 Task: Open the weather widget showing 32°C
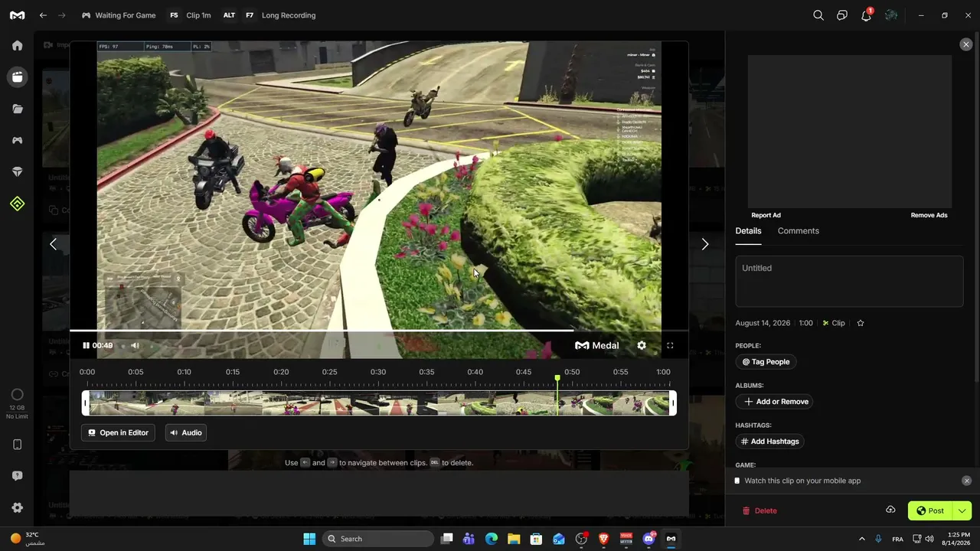click(x=28, y=539)
